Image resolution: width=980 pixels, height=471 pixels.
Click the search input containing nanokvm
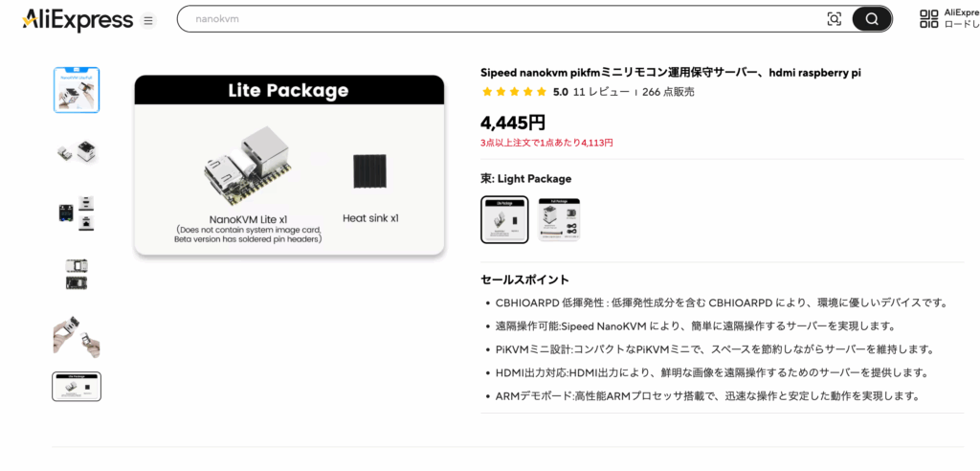(x=498, y=19)
